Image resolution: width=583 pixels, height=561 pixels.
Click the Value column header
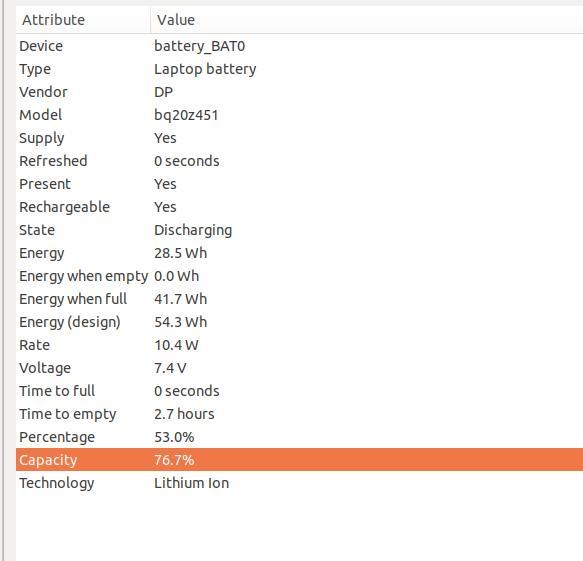pos(367,20)
